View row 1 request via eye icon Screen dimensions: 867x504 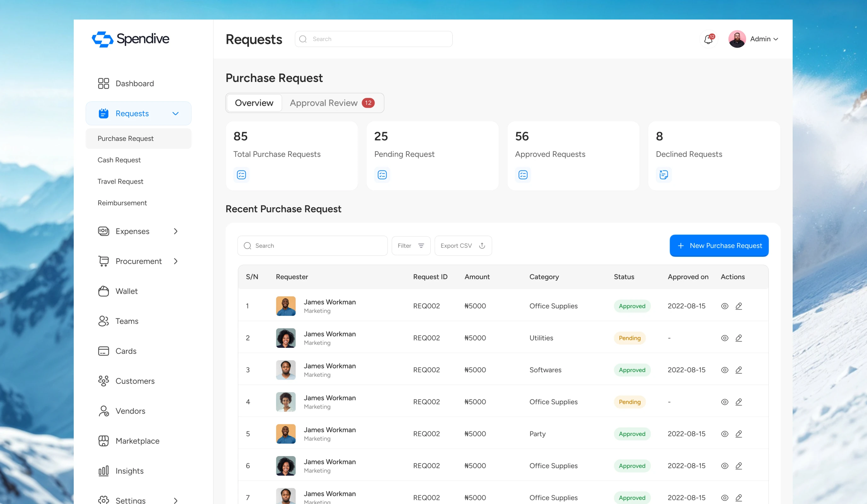click(x=725, y=306)
